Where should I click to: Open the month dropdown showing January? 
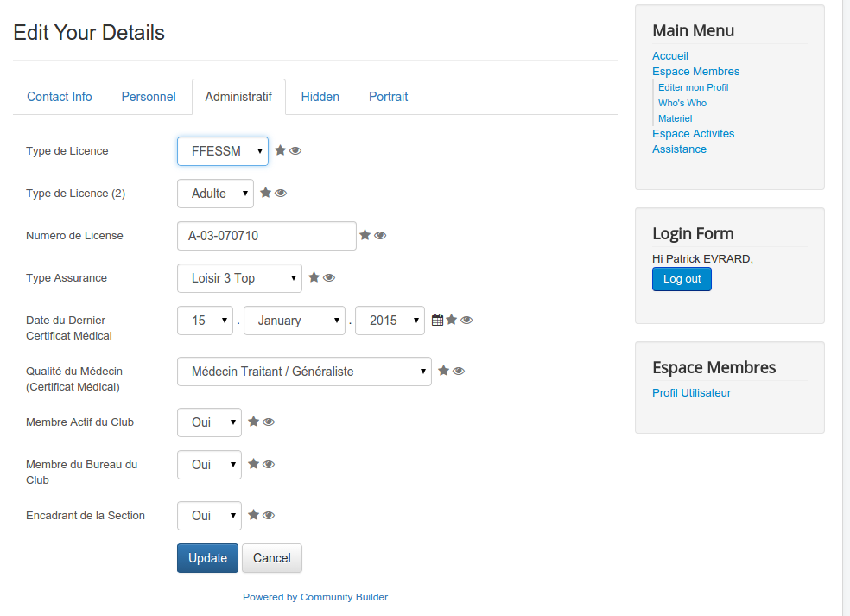pyautogui.click(x=295, y=321)
